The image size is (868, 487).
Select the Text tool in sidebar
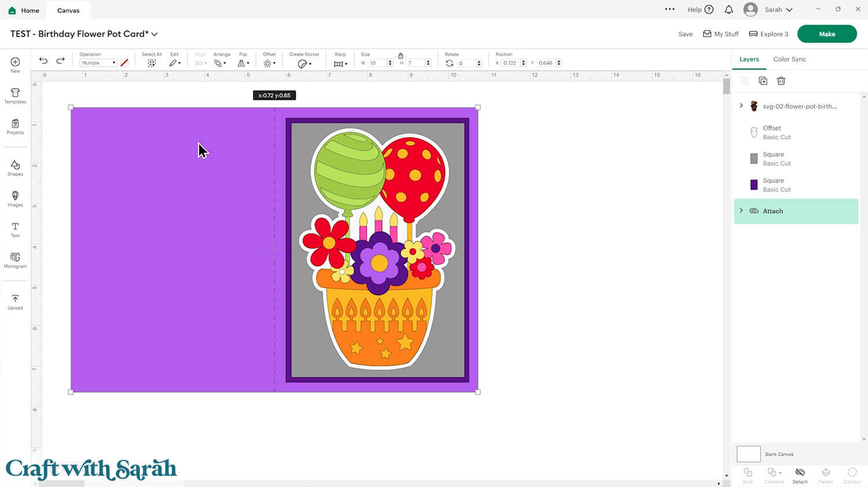tap(15, 230)
